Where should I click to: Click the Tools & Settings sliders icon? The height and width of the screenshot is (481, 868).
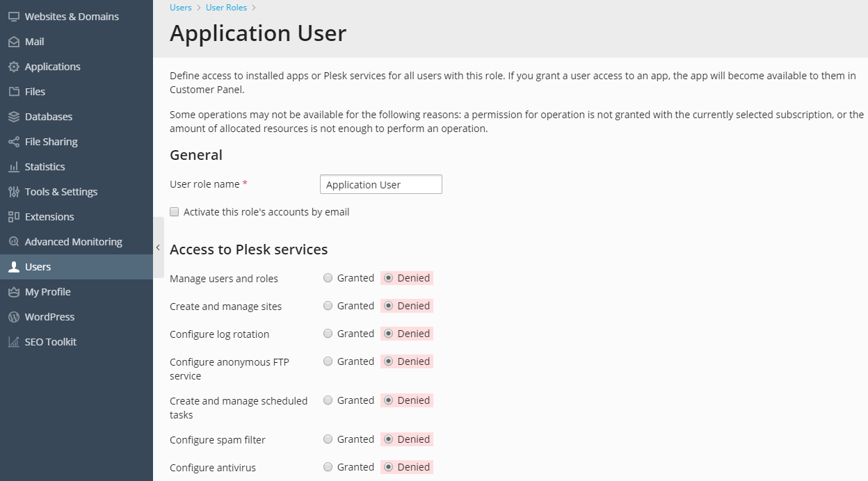(14, 192)
